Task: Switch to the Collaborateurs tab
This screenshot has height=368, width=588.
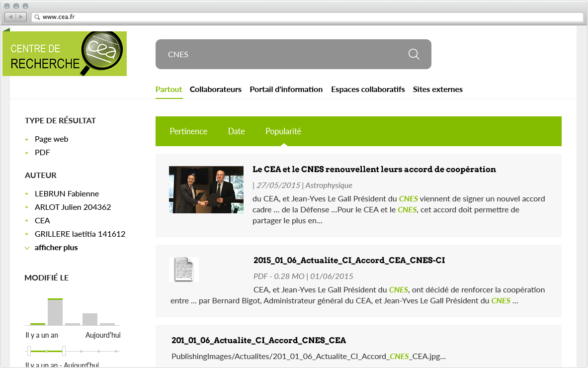Action: click(x=216, y=90)
